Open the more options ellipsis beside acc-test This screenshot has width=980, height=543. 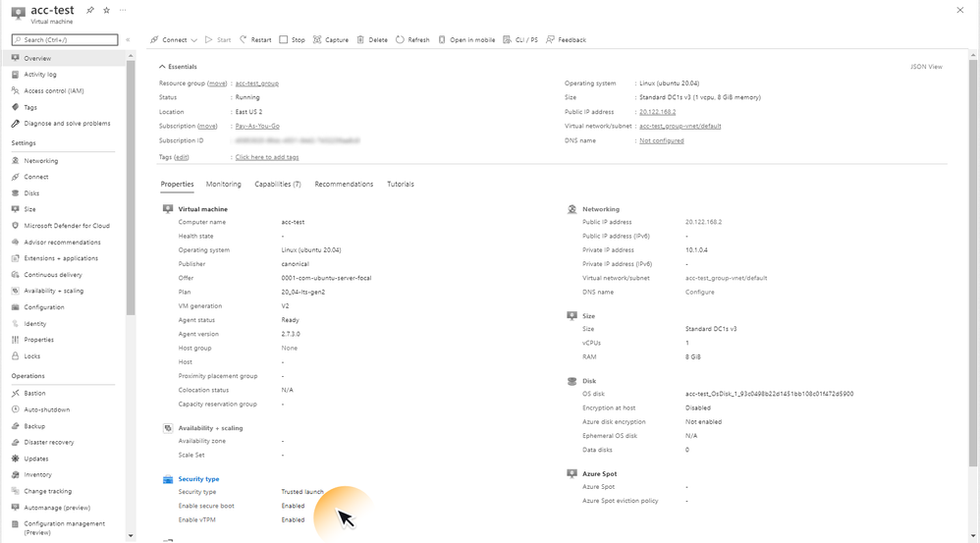point(123,10)
